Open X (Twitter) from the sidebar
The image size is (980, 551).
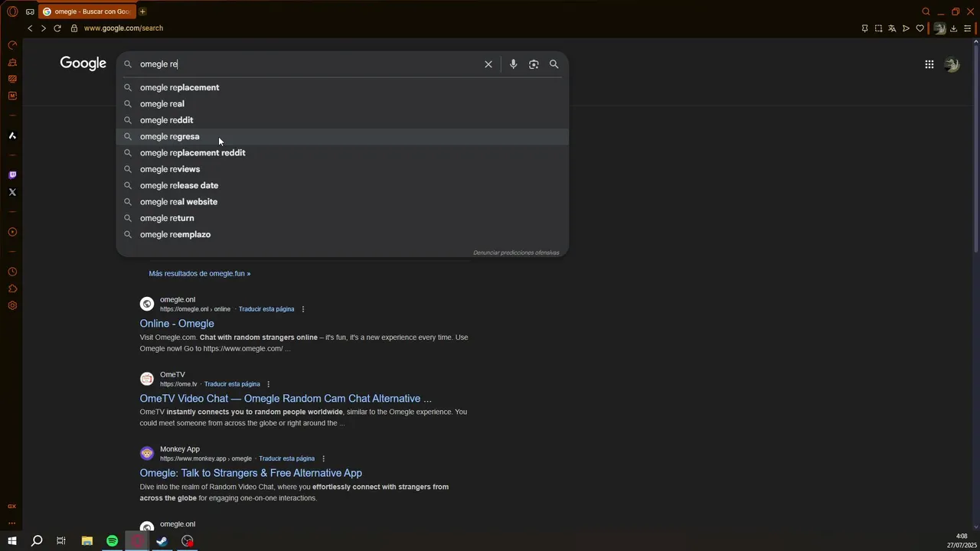tap(12, 192)
